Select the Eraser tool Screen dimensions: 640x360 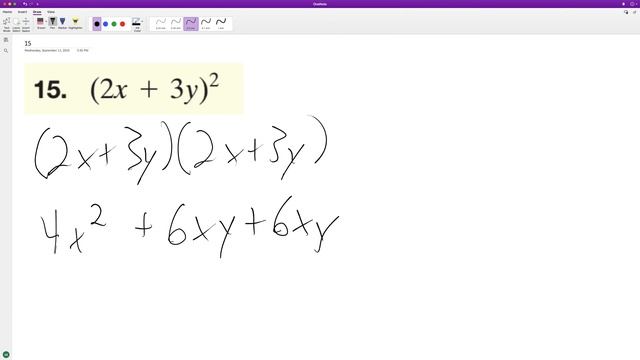tap(40, 23)
